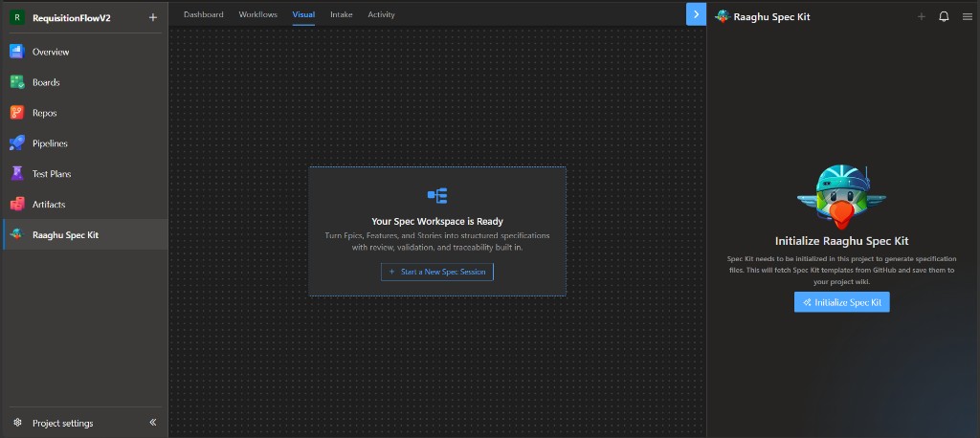The image size is (980, 438).
Task: Switch to the Intake tab
Action: point(342,14)
